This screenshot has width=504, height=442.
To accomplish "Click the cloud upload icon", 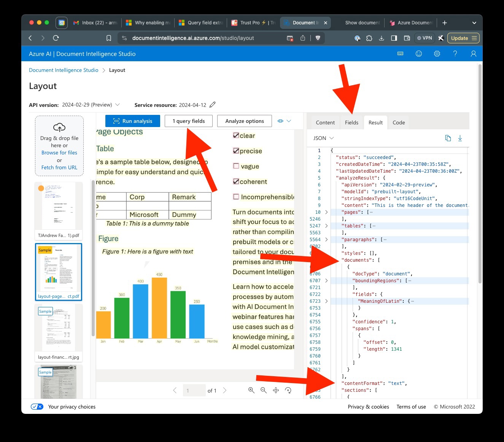I will [x=59, y=127].
